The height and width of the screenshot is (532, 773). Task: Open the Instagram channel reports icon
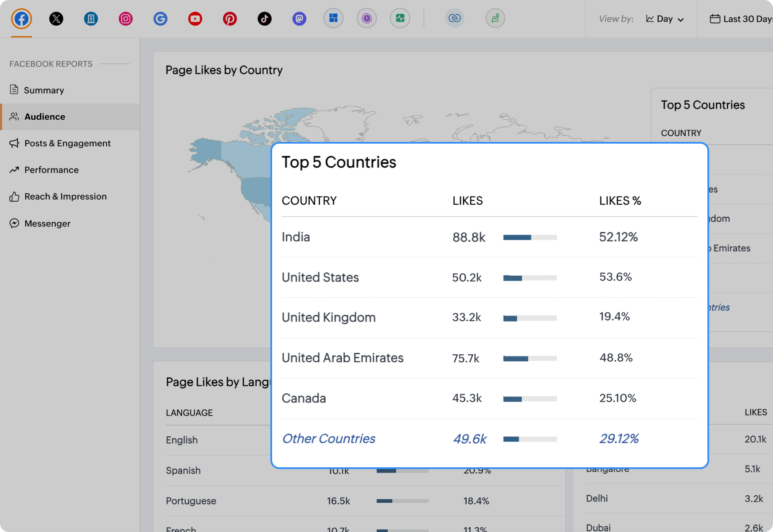pos(126,19)
